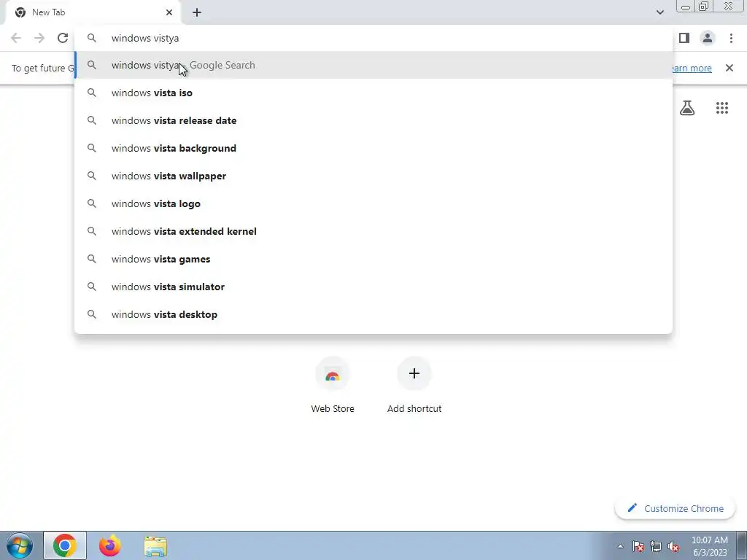Go back with the back arrow
The width and height of the screenshot is (747, 560).
click(x=16, y=38)
